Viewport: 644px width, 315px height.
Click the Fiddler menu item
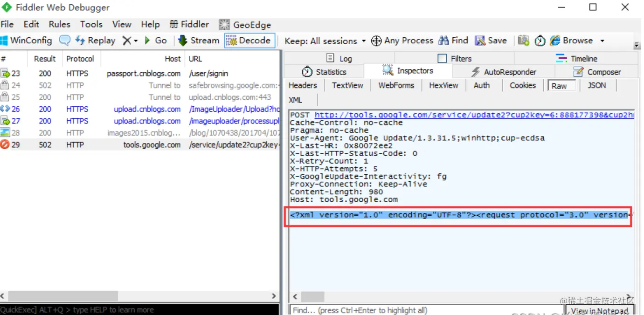click(x=189, y=24)
